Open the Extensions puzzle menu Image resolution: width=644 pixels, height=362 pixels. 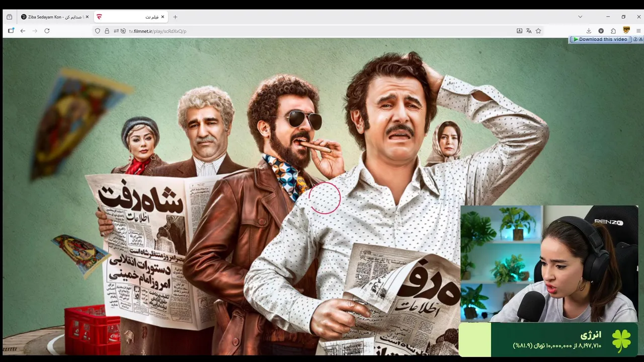[613, 31]
